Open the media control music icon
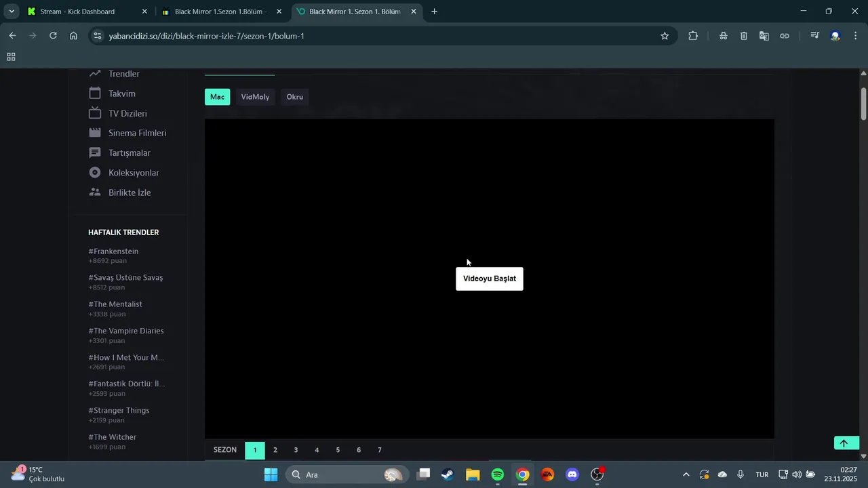 click(x=815, y=36)
